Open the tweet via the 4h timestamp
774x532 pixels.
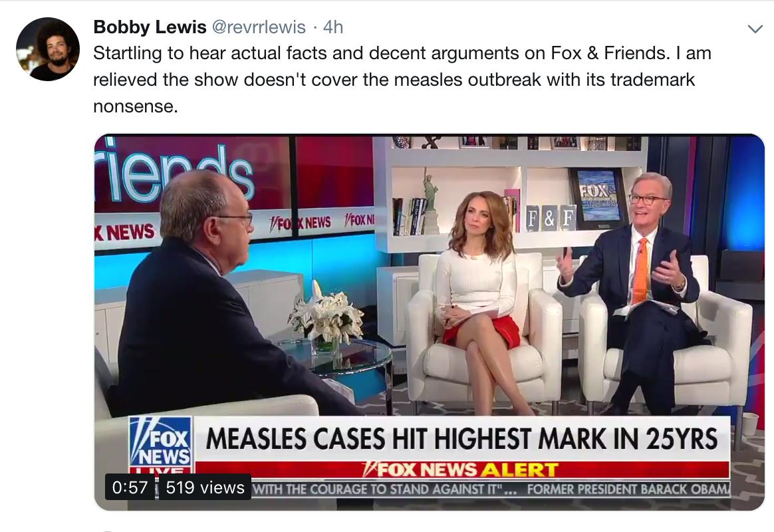[x=333, y=27]
